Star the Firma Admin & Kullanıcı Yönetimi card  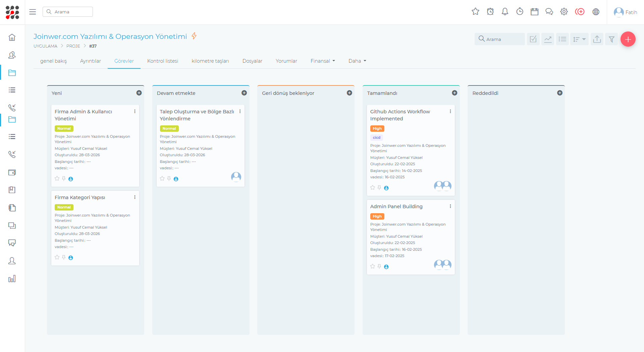click(57, 179)
